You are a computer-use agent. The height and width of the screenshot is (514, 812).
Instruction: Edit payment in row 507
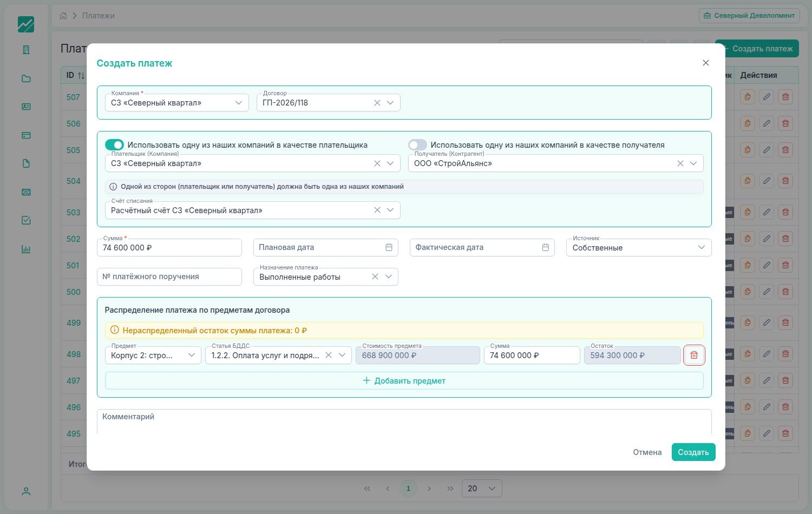[x=767, y=97]
